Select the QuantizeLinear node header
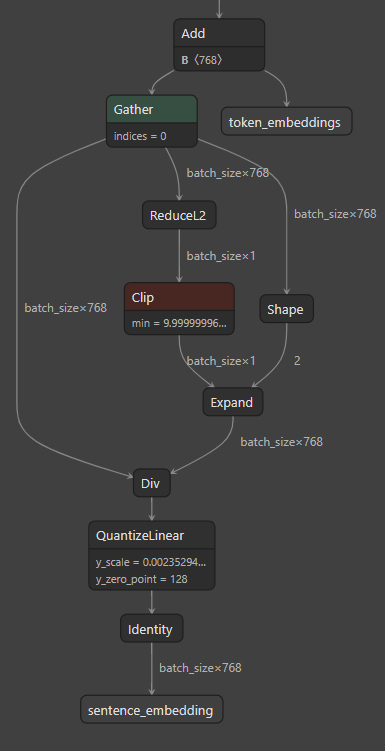 click(x=152, y=535)
